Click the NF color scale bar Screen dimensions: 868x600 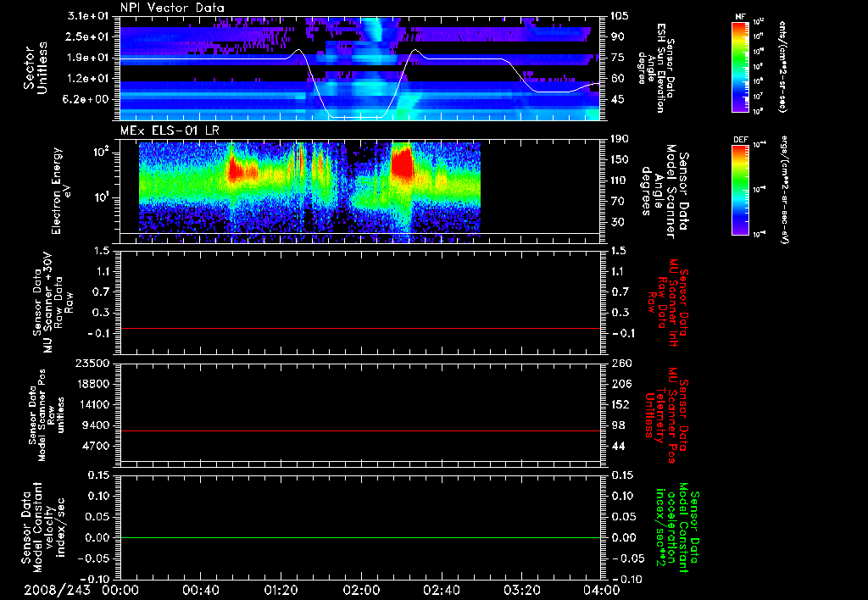(x=741, y=67)
